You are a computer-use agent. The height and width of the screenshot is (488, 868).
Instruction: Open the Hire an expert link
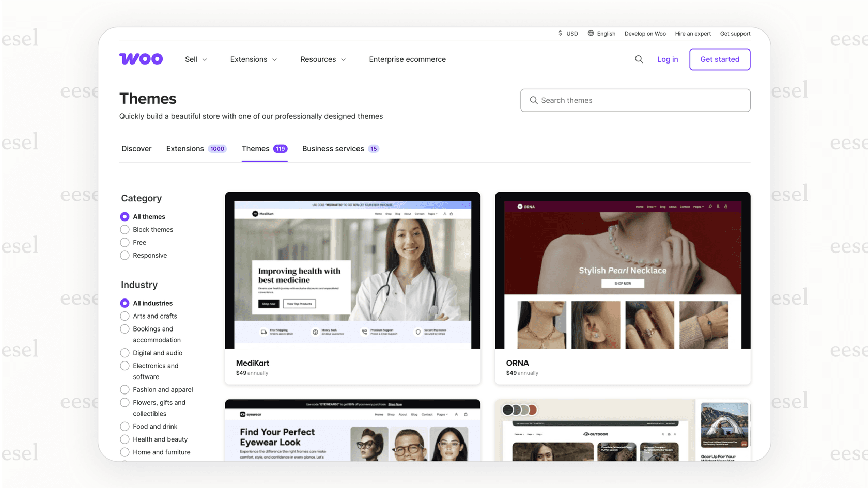point(693,33)
